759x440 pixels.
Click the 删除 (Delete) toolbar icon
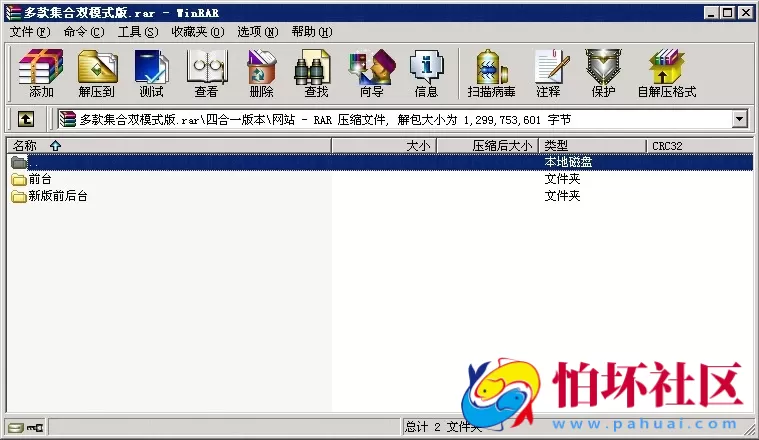coord(261,73)
